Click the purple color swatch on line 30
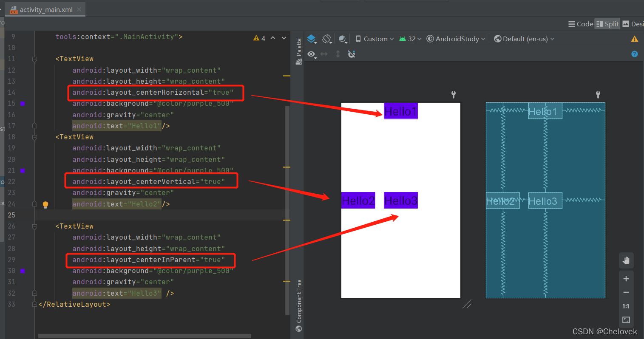 [x=23, y=271]
